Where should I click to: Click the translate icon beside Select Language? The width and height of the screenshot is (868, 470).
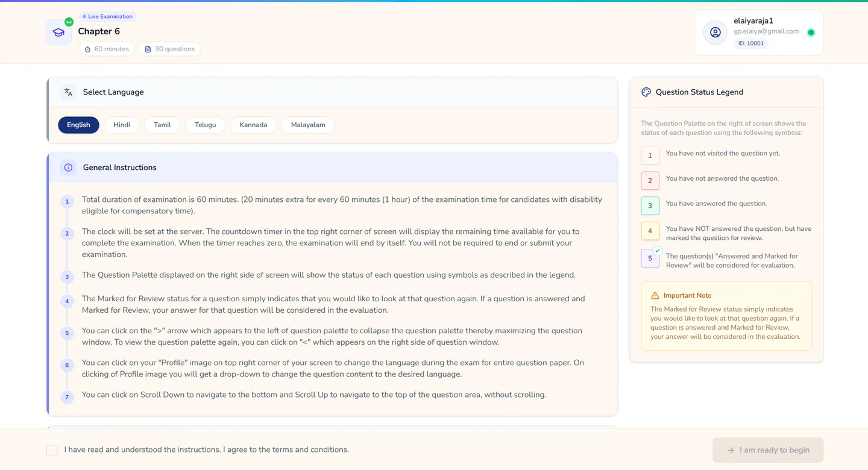(68, 92)
